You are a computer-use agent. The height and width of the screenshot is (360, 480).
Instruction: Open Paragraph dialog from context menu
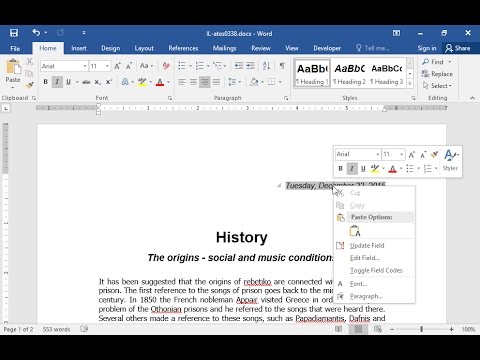pos(375,296)
